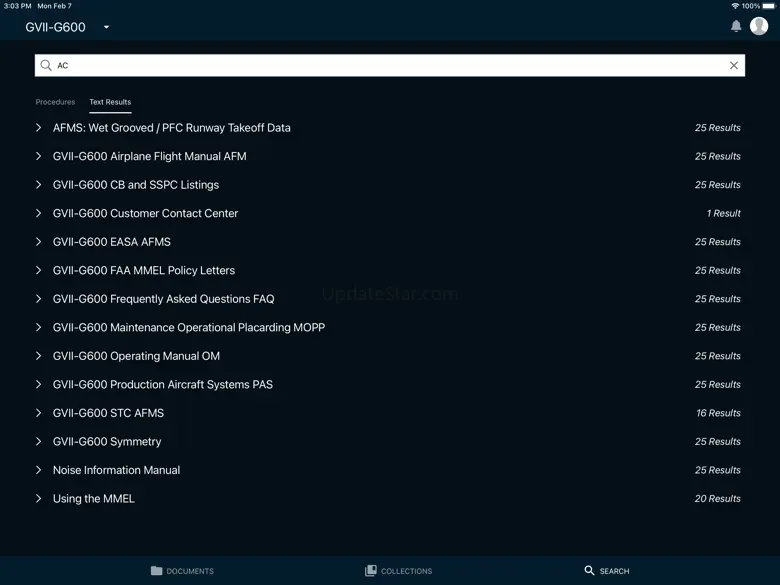Expand Production Aircraft Systems PAS chevron
The image size is (780, 585).
[38, 384]
